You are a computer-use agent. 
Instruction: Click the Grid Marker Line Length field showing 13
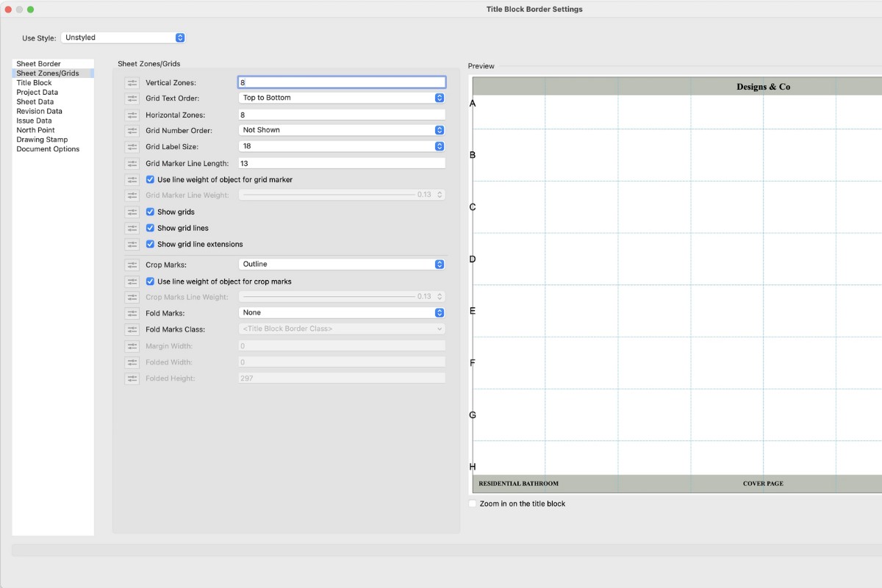(x=341, y=162)
